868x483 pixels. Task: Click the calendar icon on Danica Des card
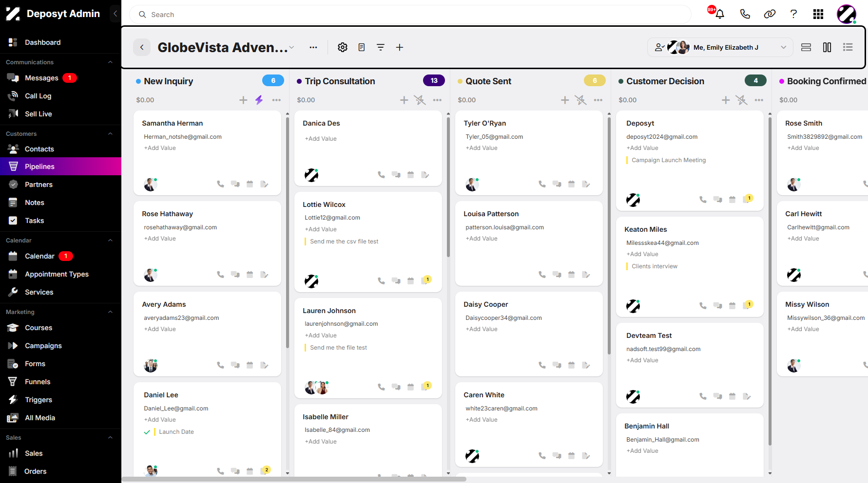[x=411, y=175]
